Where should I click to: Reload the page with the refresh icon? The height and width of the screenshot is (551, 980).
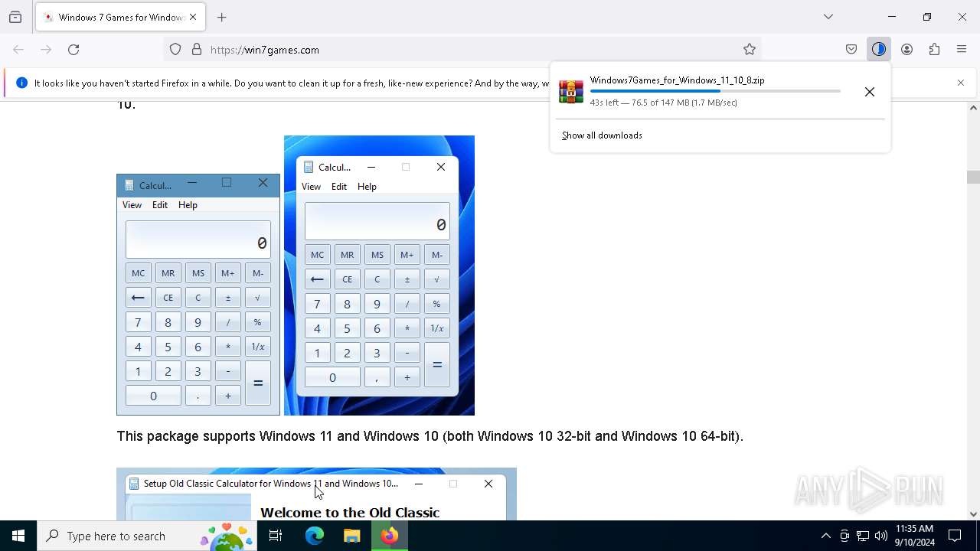pos(73,50)
